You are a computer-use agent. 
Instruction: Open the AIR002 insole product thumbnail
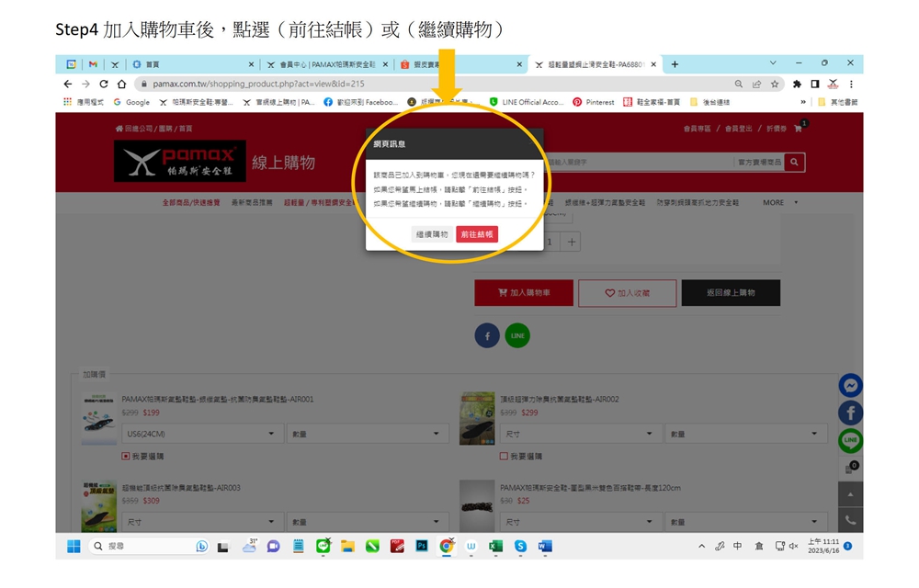coord(477,419)
